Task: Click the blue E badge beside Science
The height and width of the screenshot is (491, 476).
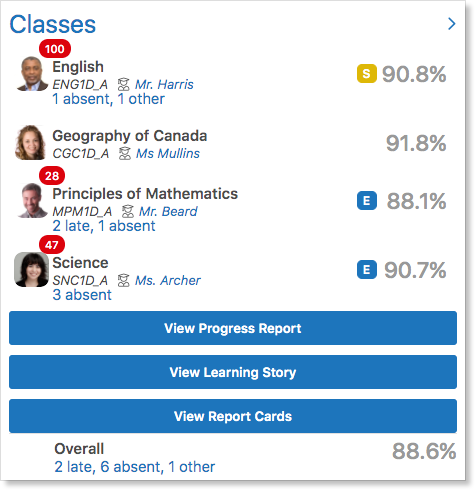Action: point(367,270)
